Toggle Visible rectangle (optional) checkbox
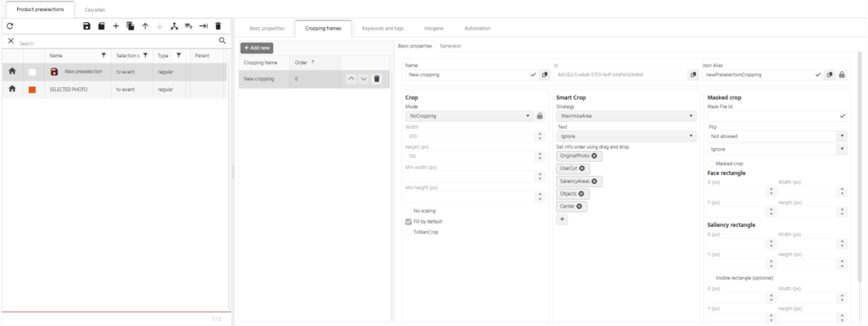The height and width of the screenshot is (326, 868). click(x=711, y=278)
